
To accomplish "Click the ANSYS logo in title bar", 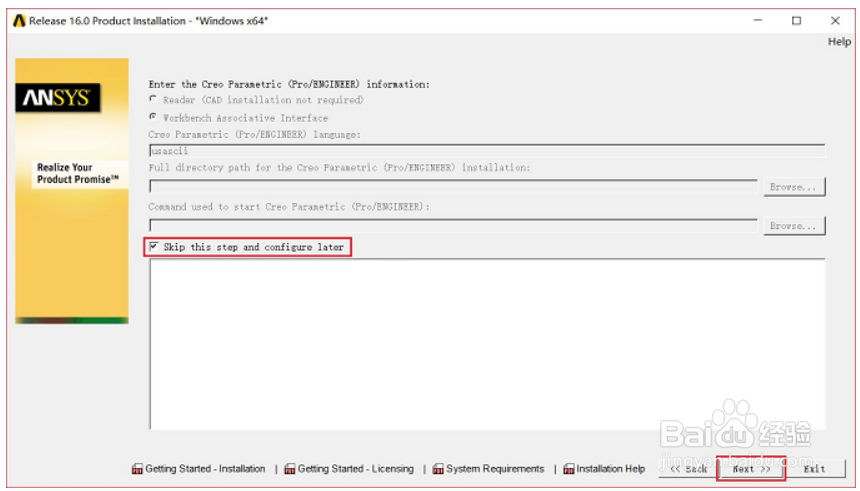I will click(19, 21).
